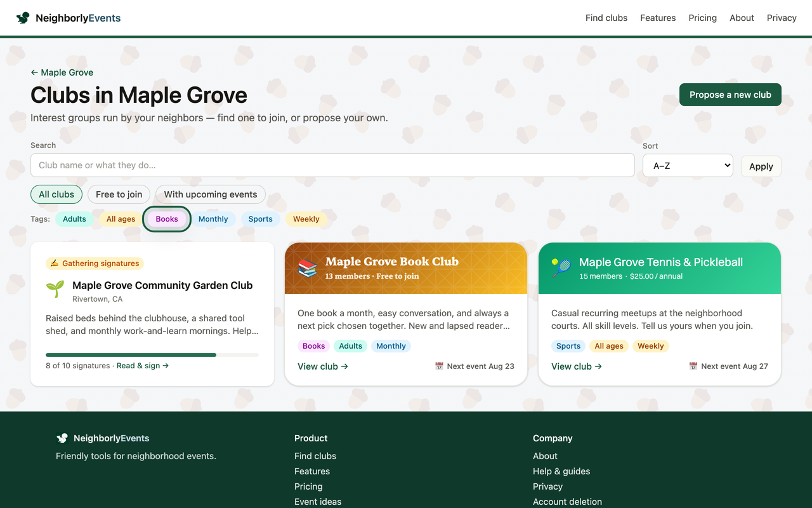Open the Sort dropdown showing A–Z

[x=688, y=166]
